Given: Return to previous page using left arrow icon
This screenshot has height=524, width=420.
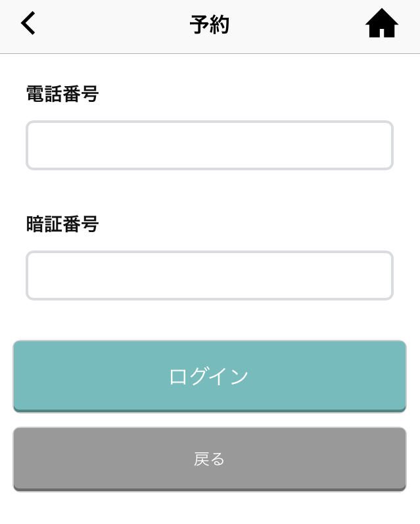Looking at the screenshot, I should click(x=28, y=23).
